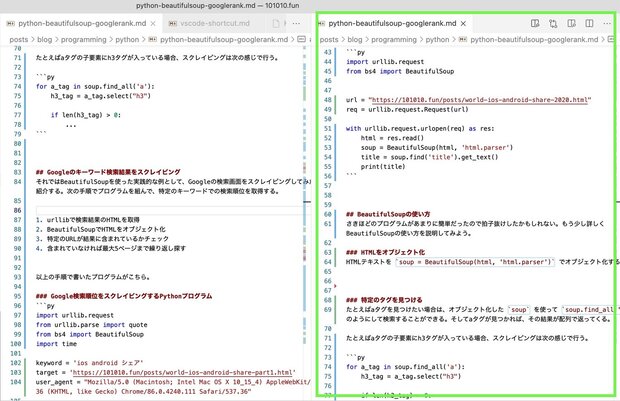Open 'blog' breadcrumb in left editor
The image size is (620, 401).
(x=45, y=40)
